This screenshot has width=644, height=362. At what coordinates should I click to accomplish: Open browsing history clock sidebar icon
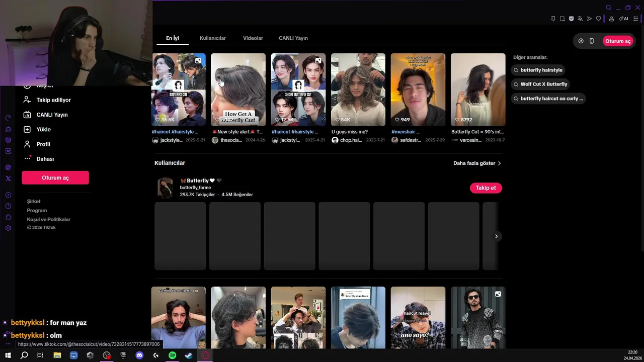(x=8, y=206)
